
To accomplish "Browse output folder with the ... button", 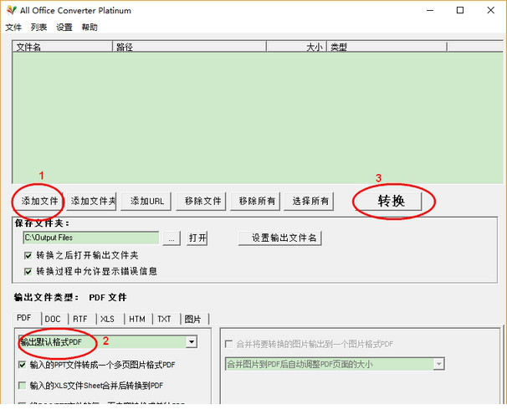I will (x=172, y=238).
